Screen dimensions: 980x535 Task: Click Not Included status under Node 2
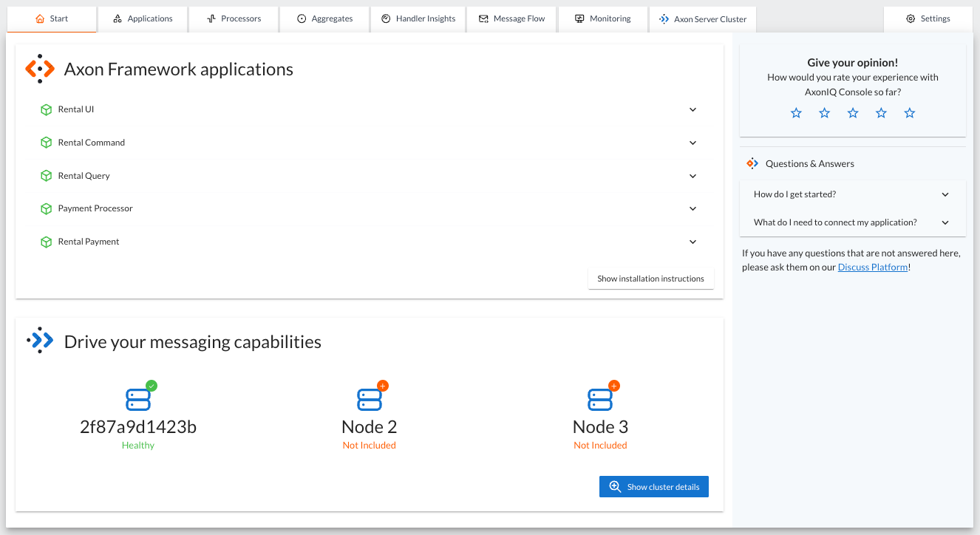click(x=370, y=446)
